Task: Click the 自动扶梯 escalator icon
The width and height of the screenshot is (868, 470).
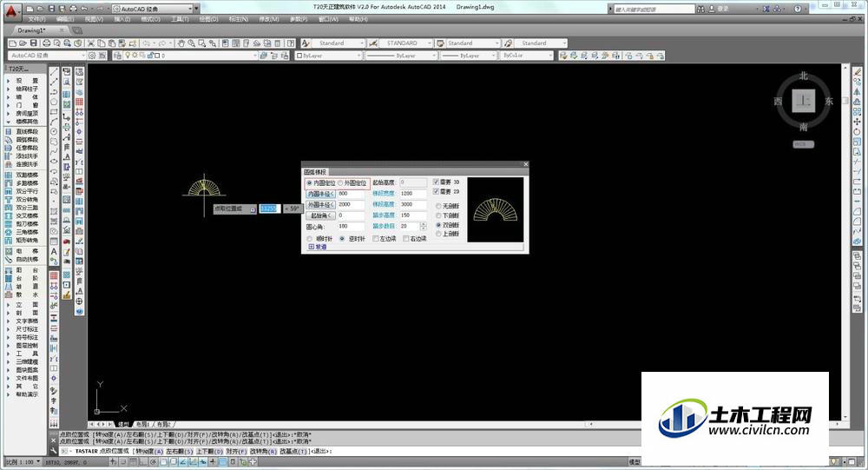Action: (x=9, y=260)
